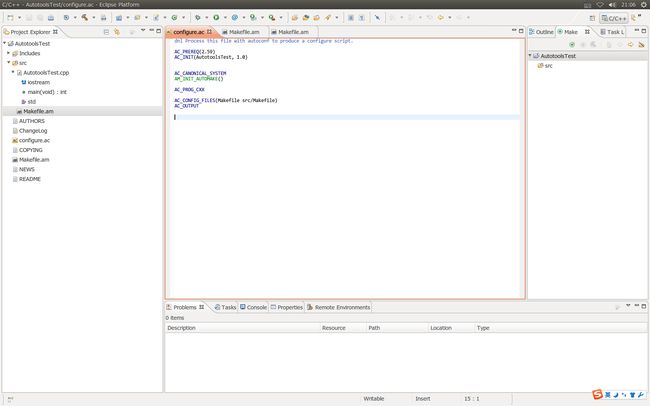The image size is (650, 406).
Task: Sort Problems by the Description column
Action: click(243, 328)
